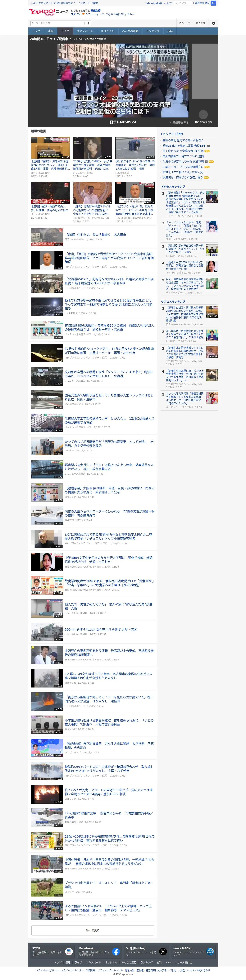Click video icon beside 作業中の除雪車にひかれ topic
The image size is (246, 980).
click(206, 161)
